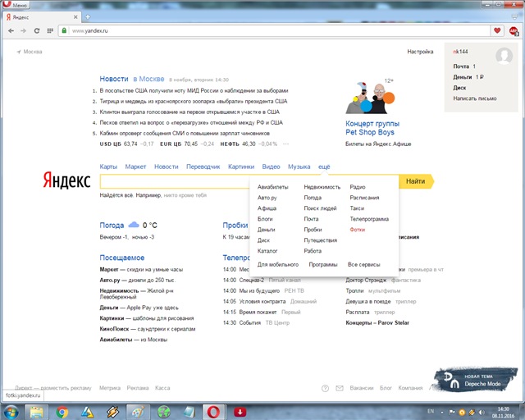525x420 pixels.
Task: Open the Opera Меню button
Action: pyautogui.click(x=16, y=5)
